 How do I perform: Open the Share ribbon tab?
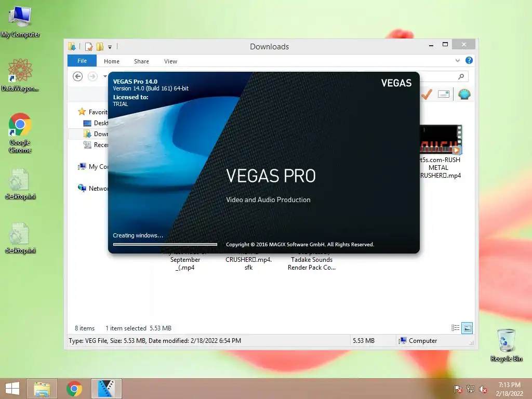(x=141, y=61)
